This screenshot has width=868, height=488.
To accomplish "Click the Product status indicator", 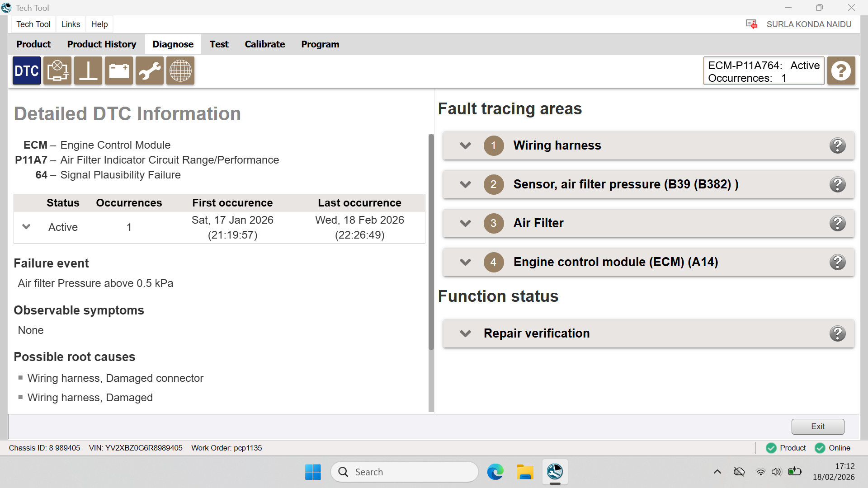I will [786, 448].
